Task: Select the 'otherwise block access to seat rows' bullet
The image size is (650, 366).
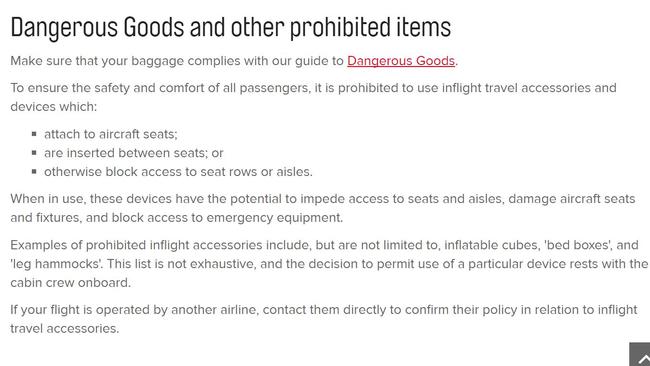Action: 178,172
